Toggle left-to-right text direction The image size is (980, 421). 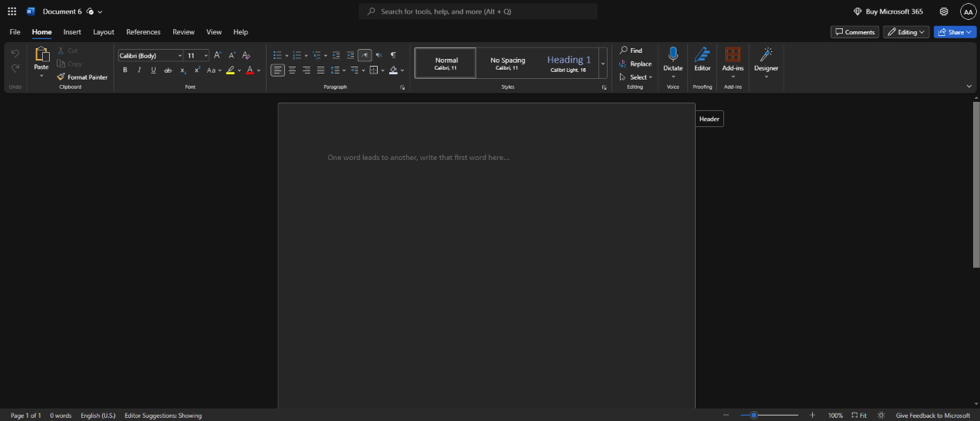point(365,55)
